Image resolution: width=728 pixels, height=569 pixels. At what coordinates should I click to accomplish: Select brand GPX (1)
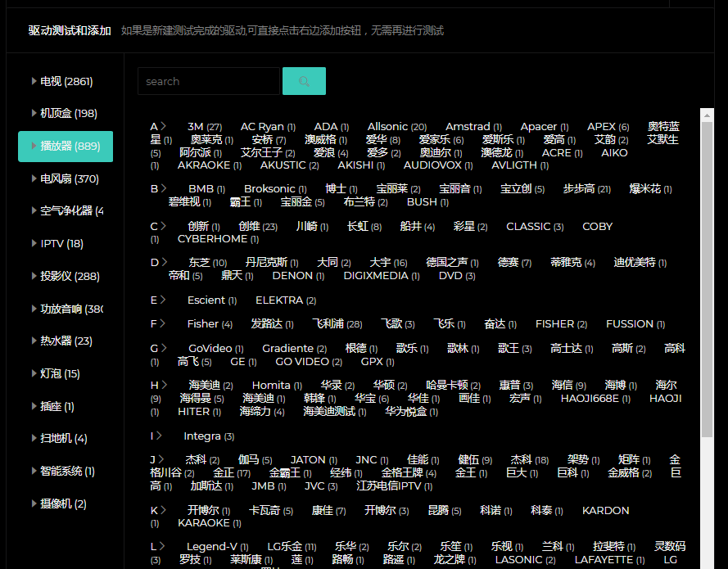click(x=378, y=362)
